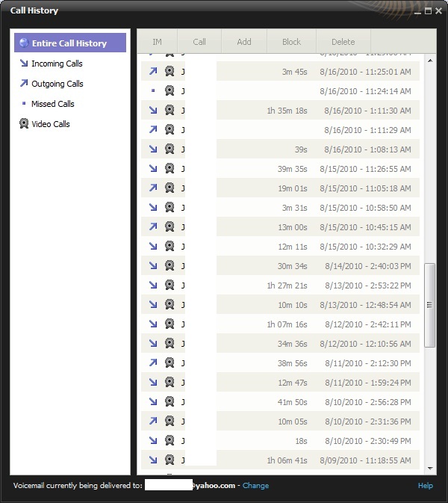Select duration 41m 50s
The width and height of the screenshot is (448, 503).
(x=293, y=402)
